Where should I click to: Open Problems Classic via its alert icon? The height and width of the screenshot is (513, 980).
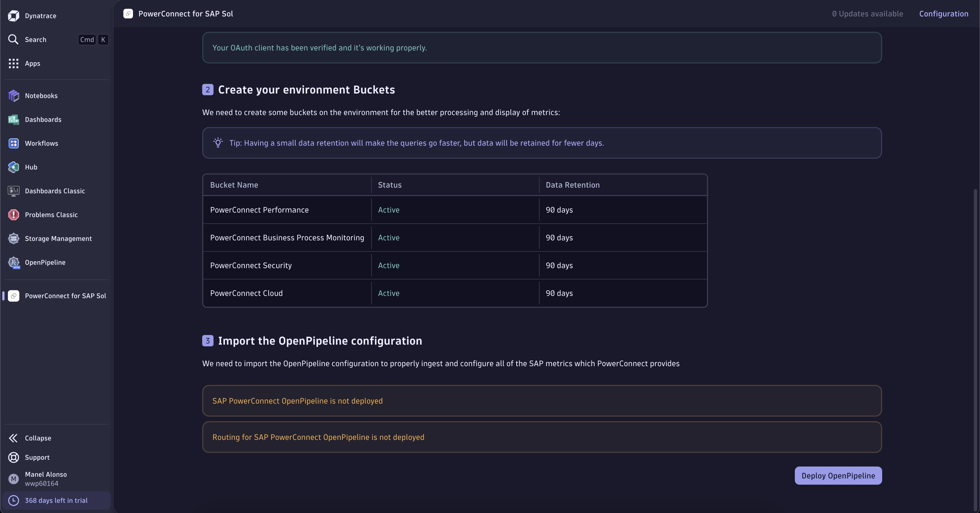click(x=14, y=215)
